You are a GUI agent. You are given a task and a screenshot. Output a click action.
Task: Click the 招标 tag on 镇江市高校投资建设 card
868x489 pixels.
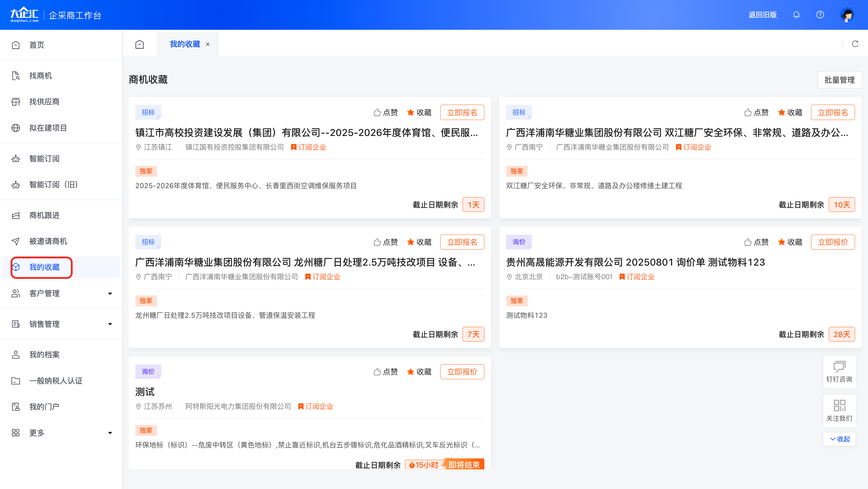[x=148, y=112]
